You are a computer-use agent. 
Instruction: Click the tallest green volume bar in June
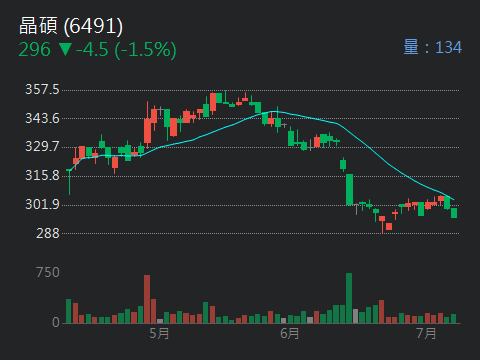[349, 298]
